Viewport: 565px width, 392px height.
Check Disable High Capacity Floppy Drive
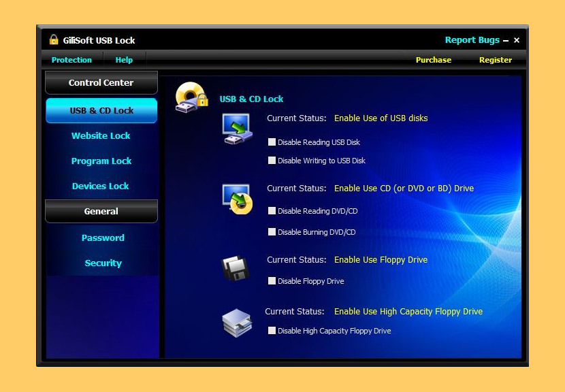272,331
